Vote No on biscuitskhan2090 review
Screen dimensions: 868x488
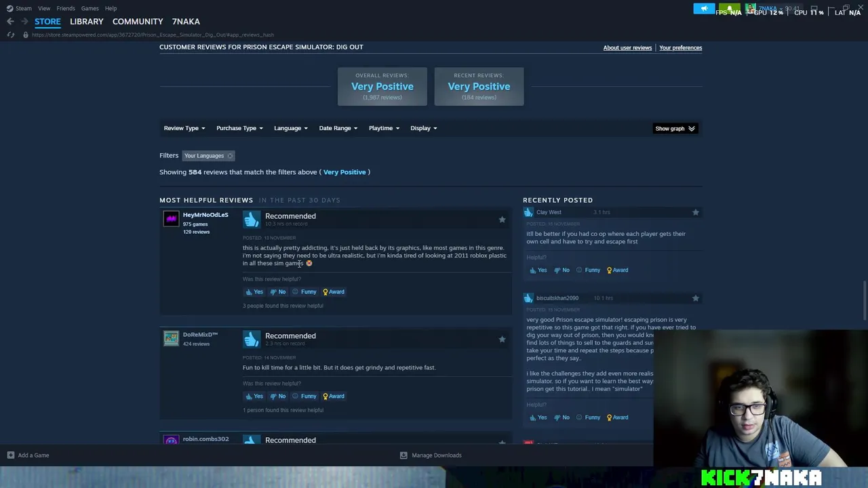click(x=562, y=418)
